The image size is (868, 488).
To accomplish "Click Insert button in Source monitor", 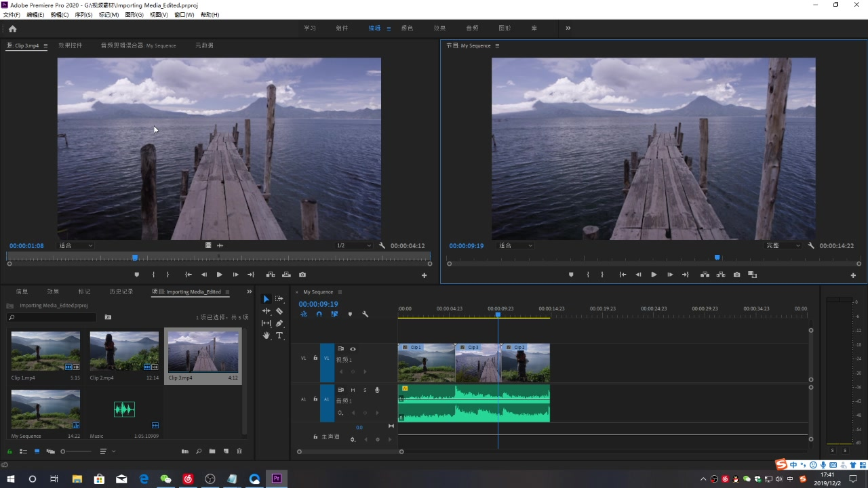I will (x=271, y=274).
